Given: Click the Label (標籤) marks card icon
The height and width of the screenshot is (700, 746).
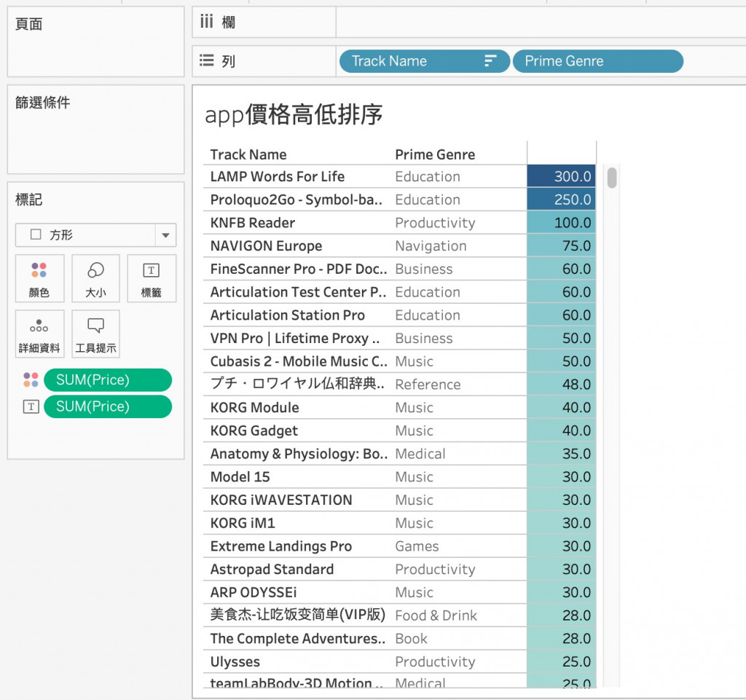Looking at the screenshot, I should tap(152, 279).
